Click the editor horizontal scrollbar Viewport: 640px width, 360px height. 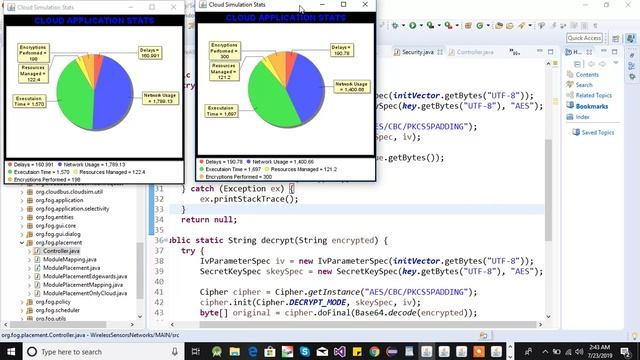[x=367, y=324]
